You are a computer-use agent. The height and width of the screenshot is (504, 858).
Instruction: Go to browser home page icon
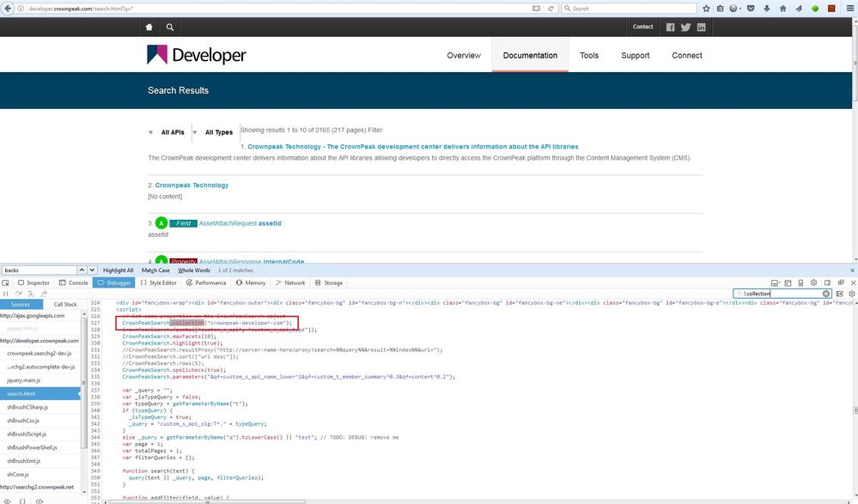783,9
